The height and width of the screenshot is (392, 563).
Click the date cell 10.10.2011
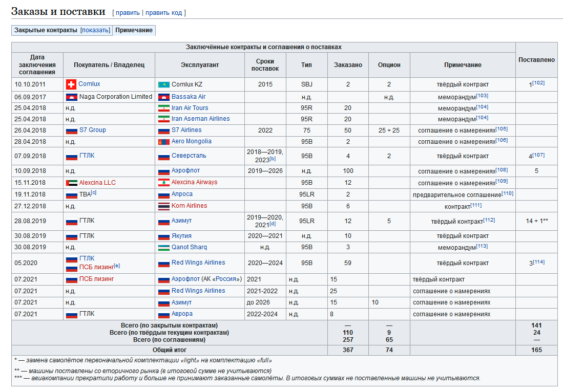[37, 84]
